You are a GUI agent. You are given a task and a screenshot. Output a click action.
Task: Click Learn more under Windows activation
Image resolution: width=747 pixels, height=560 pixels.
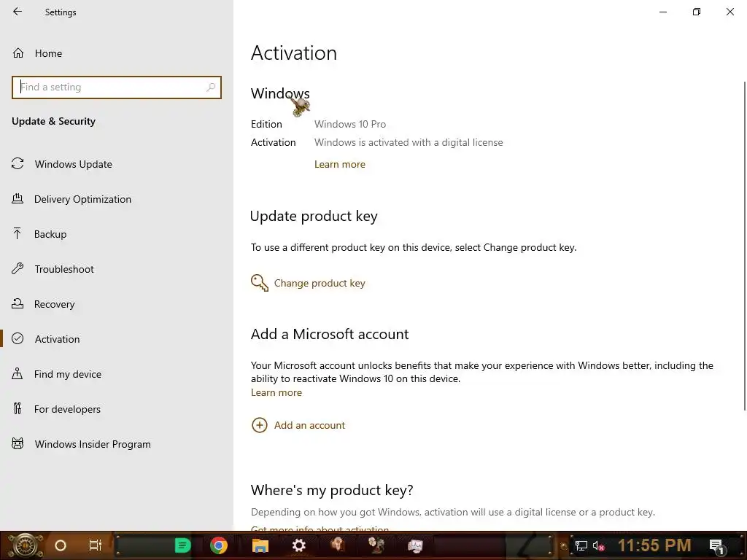340,164
